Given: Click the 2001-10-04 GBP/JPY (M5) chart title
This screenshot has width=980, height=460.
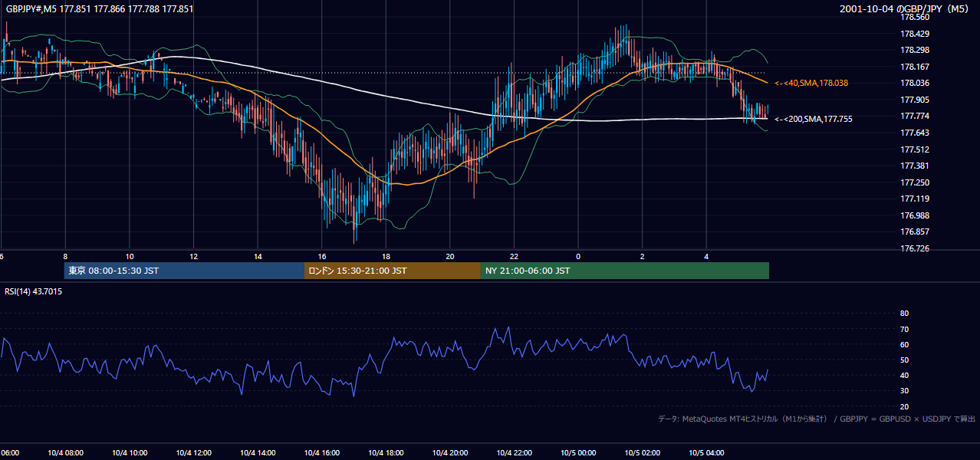Looking at the screenshot, I should pos(905,9).
